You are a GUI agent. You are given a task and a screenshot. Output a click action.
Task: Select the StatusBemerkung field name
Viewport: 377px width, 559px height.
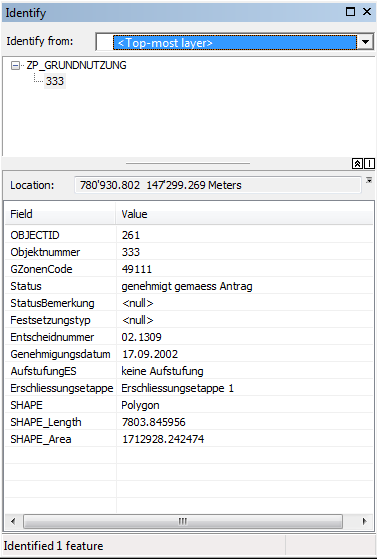(52, 303)
